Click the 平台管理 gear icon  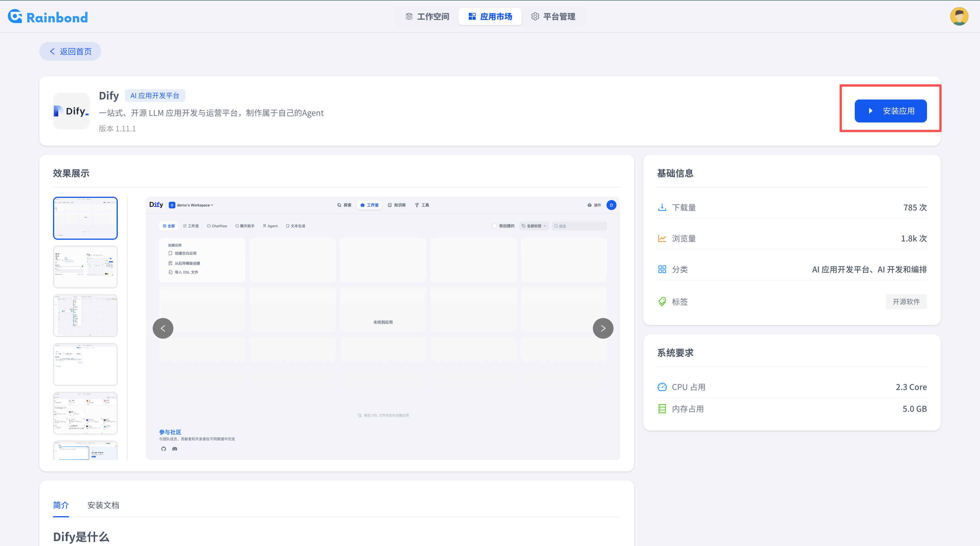(x=535, y=16)
